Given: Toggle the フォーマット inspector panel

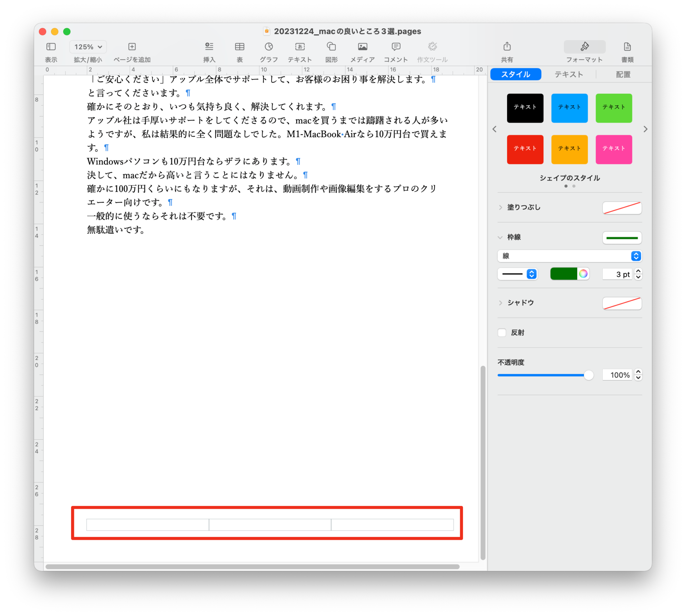Looking at the screenshot, I should (x=584, y=47).
